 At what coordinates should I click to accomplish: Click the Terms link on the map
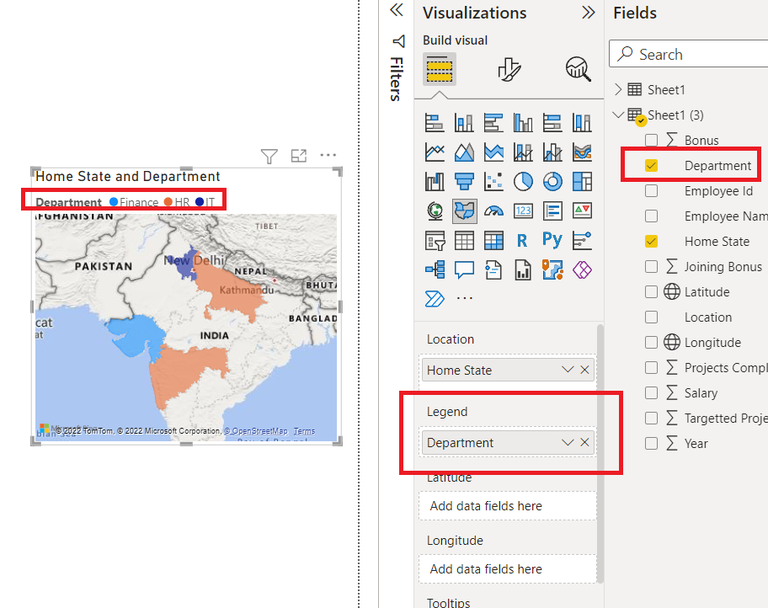click(304, 431)
